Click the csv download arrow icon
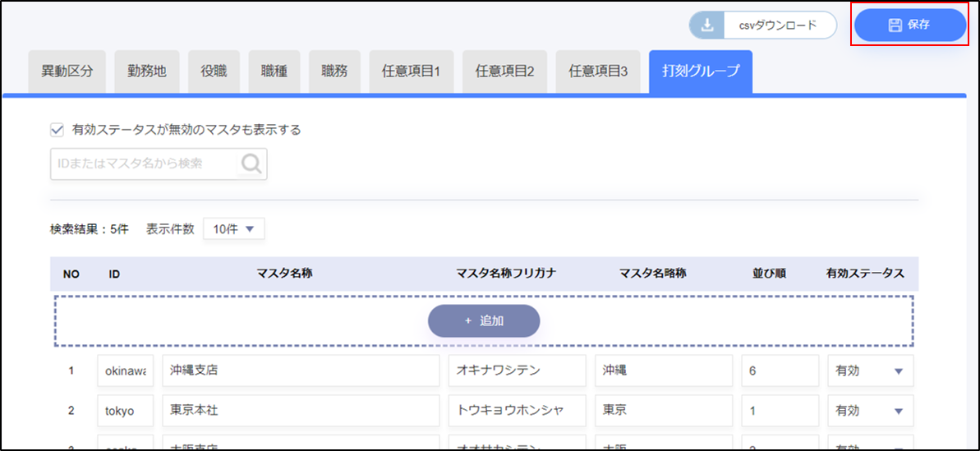The image size is (980, 451). pyautogui.click(x=706, y=25)
